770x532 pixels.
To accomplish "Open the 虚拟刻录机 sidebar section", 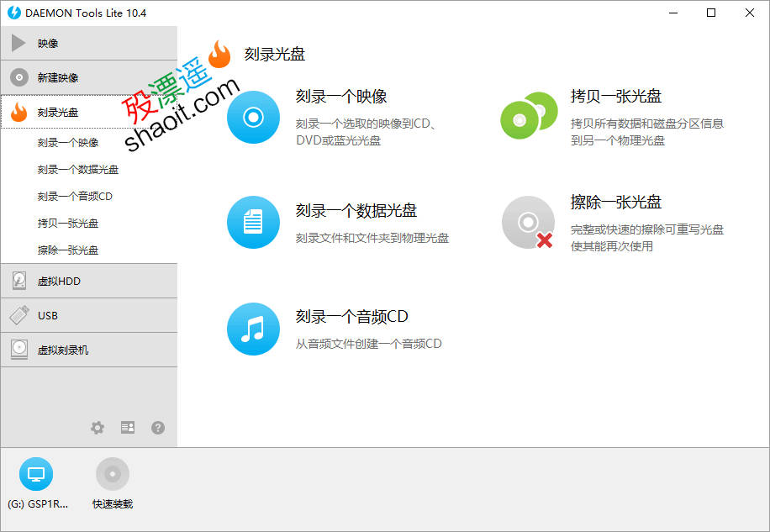I will click(89, 350).
